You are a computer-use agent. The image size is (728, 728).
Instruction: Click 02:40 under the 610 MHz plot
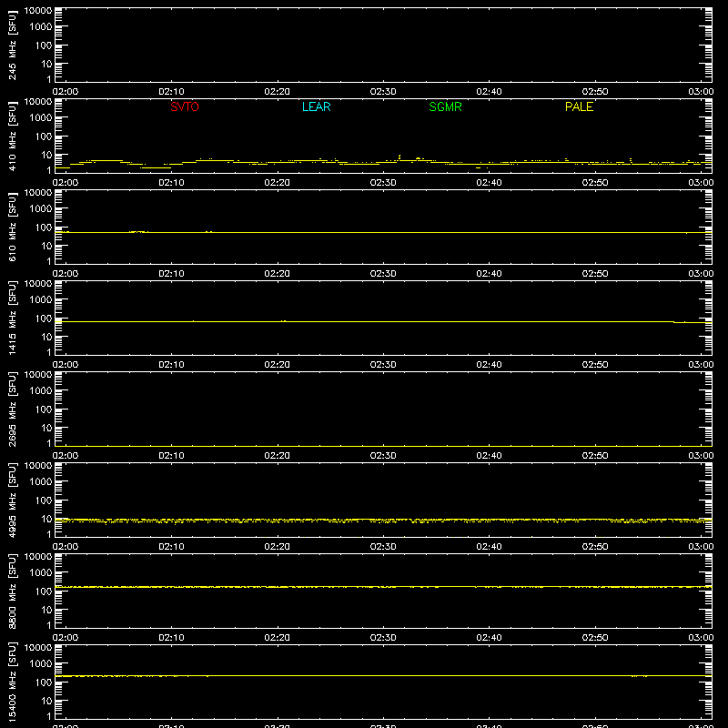pos(489,274)
